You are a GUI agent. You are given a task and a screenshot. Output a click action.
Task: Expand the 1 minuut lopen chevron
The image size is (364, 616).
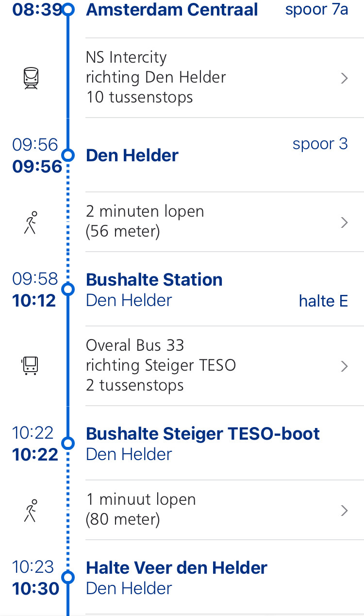click(345, 510)
